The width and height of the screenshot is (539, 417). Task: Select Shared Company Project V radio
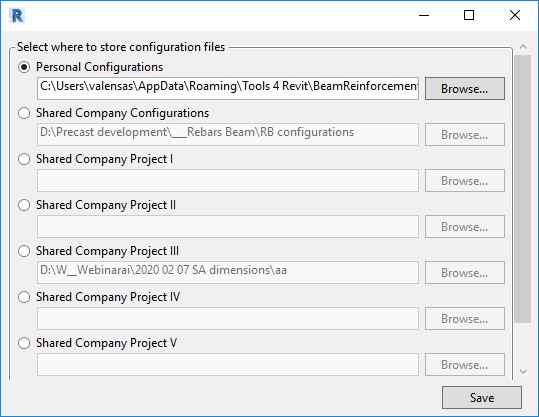24,343
